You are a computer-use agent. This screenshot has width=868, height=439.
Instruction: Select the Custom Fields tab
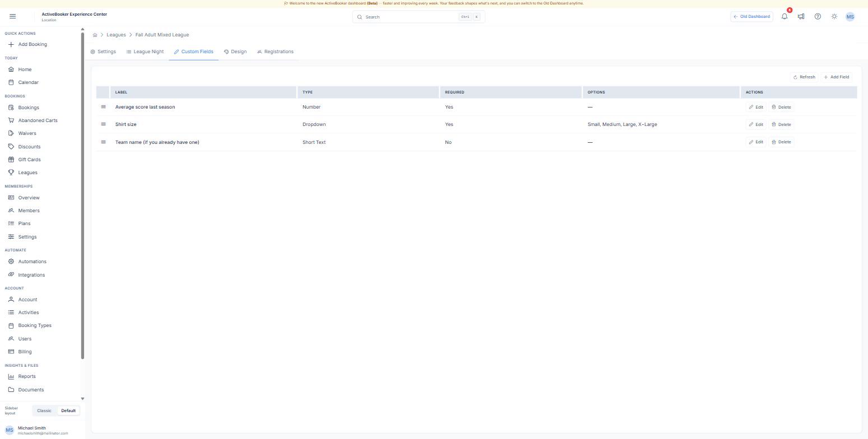click(193, 52)
